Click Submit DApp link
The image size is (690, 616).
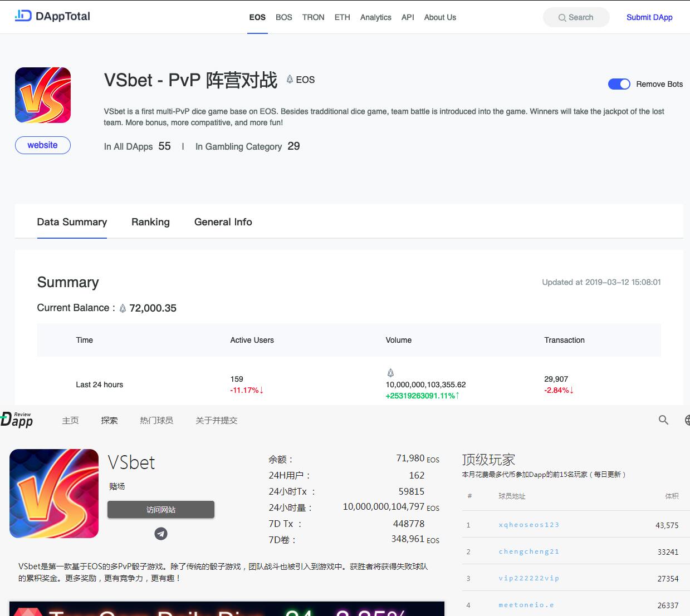[x=649, y=17]
